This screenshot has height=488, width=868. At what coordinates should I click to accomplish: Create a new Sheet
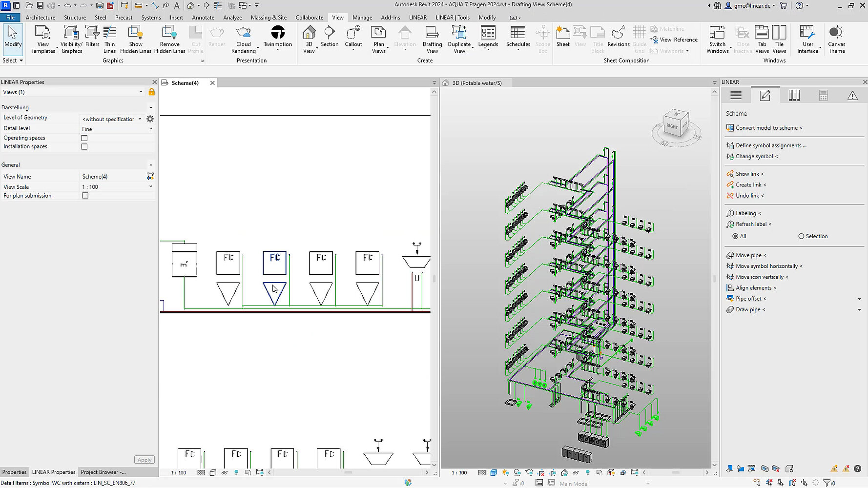point(562,38)
